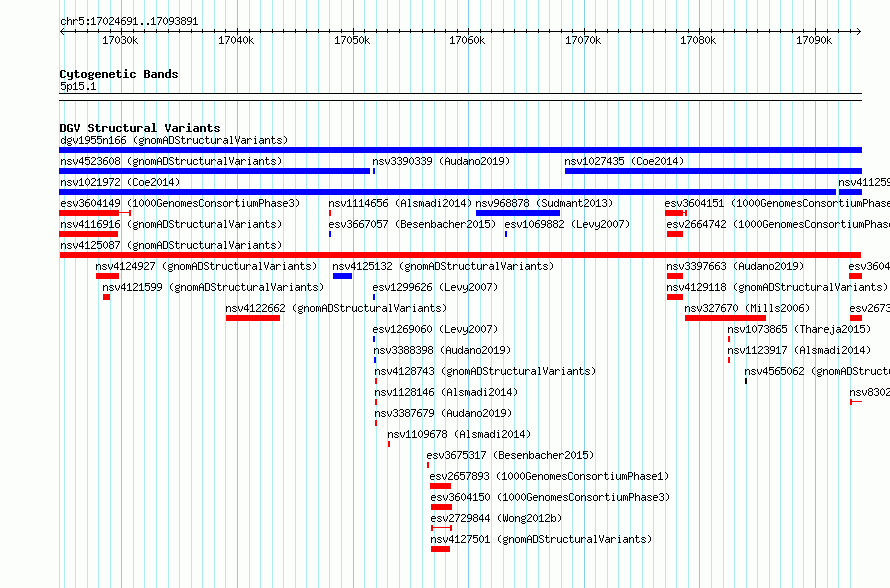Viewport: 890px width, 588px height.
Task: Select esv2664742 variant label
Action: coord(778,224)
